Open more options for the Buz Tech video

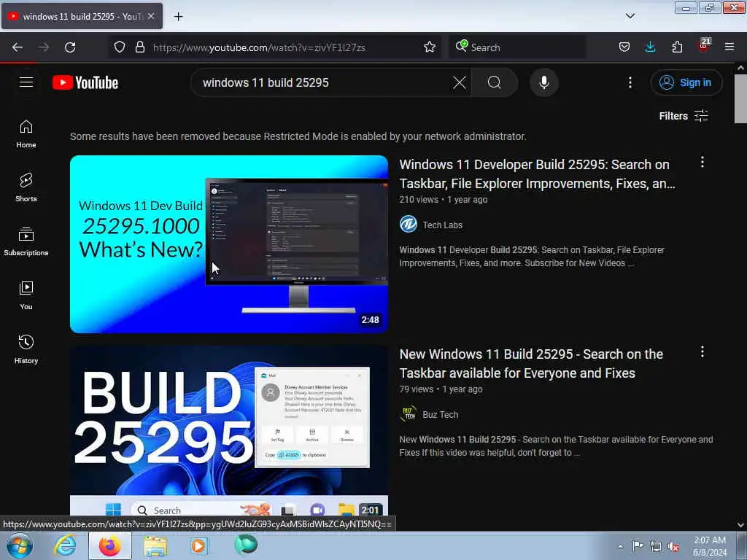click(x=703, y=352)
